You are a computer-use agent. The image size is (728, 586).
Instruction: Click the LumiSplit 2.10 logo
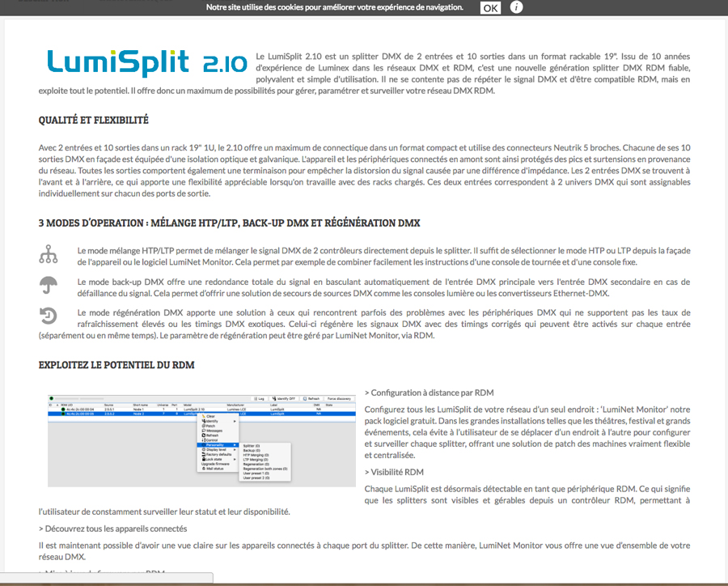[147, 63]
